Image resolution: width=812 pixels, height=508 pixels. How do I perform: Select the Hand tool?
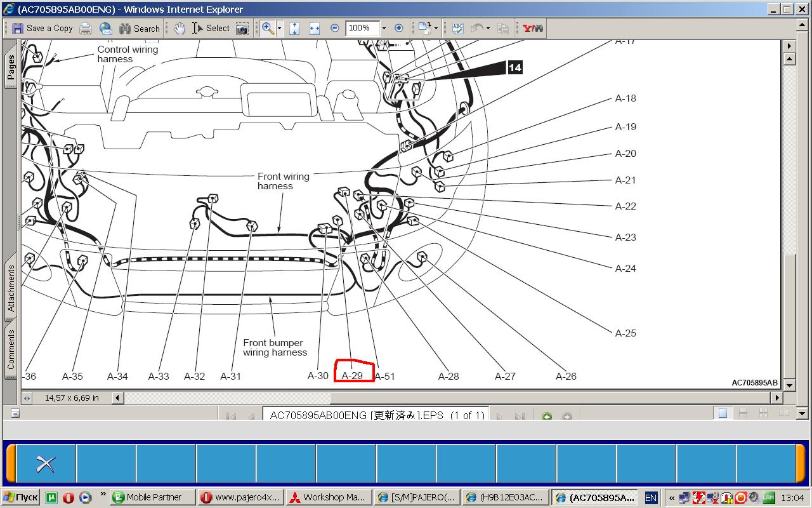pyautogui.click(x=180, y=28)
